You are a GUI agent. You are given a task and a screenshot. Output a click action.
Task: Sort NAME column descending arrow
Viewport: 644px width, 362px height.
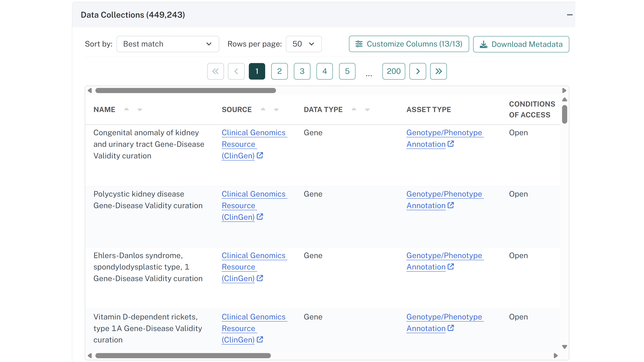[140, 110]
